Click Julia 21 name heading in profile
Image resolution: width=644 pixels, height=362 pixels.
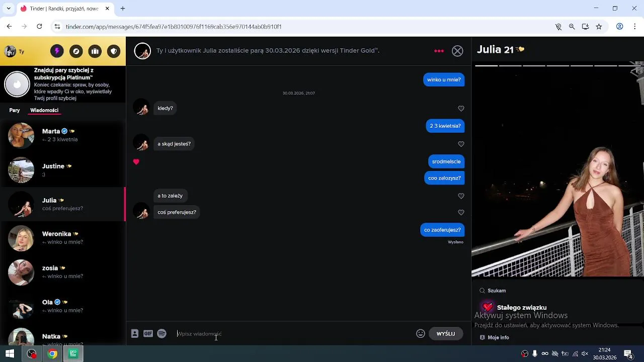495,49
